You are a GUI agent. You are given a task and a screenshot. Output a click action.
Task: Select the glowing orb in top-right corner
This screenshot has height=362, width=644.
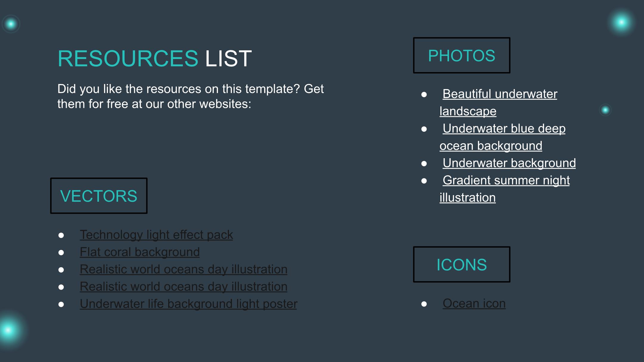click(622, 22)
